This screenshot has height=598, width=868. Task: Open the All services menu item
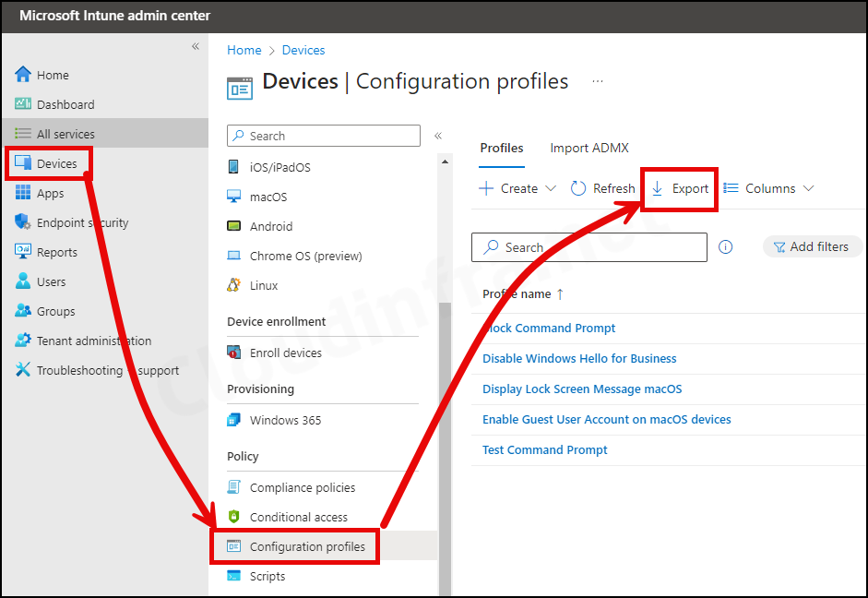coord(105,134)
